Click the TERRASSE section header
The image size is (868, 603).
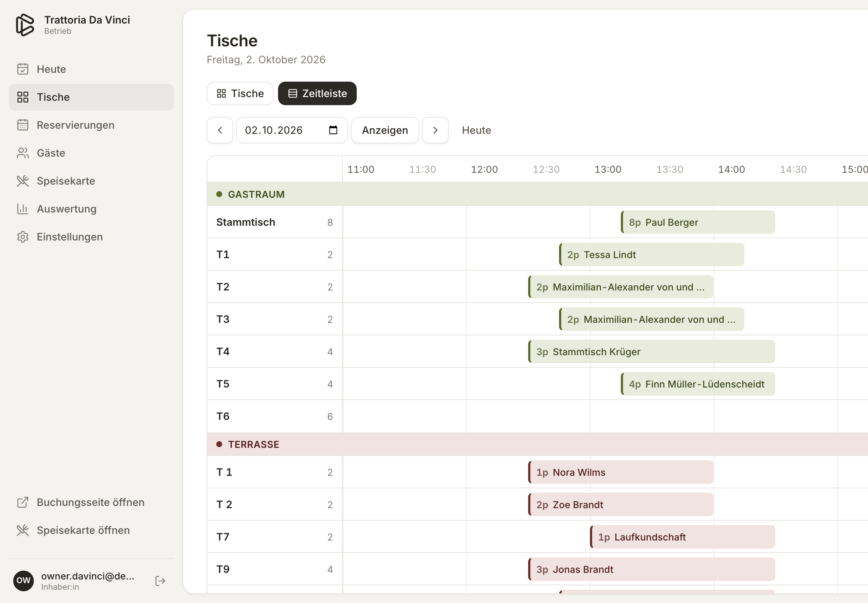click(537, 444)
